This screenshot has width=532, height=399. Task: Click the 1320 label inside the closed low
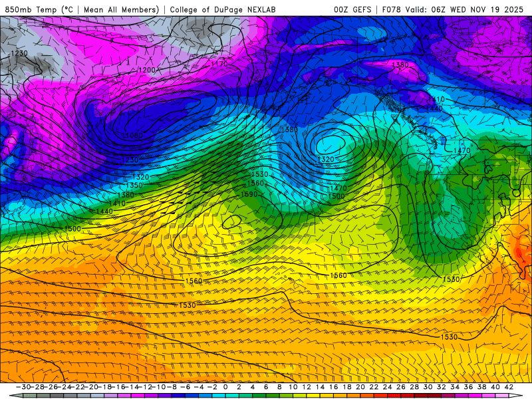click(326, 159)
